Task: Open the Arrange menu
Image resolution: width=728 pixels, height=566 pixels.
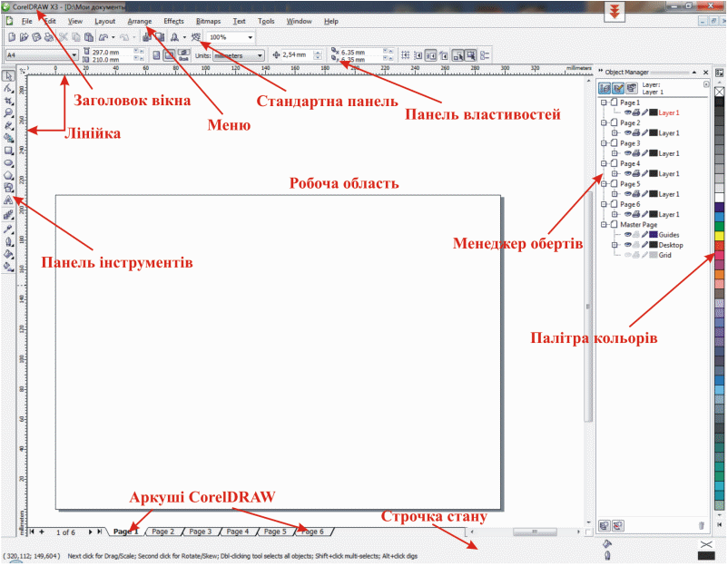Action: point(140,20)
